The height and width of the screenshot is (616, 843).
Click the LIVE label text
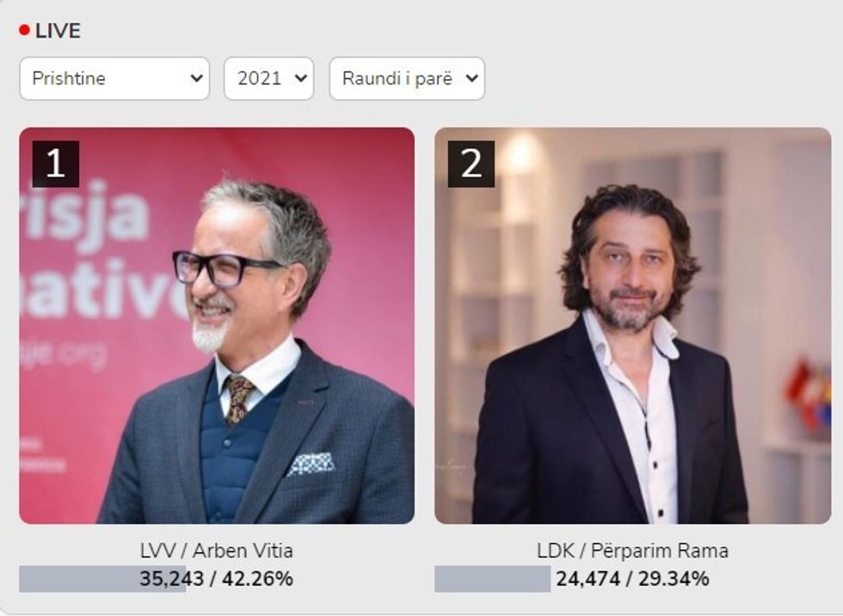click(58, 31)
